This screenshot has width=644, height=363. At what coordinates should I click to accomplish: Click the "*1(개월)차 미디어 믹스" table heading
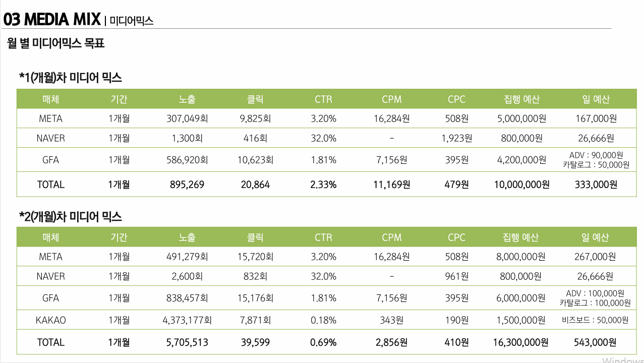(71, 78)
